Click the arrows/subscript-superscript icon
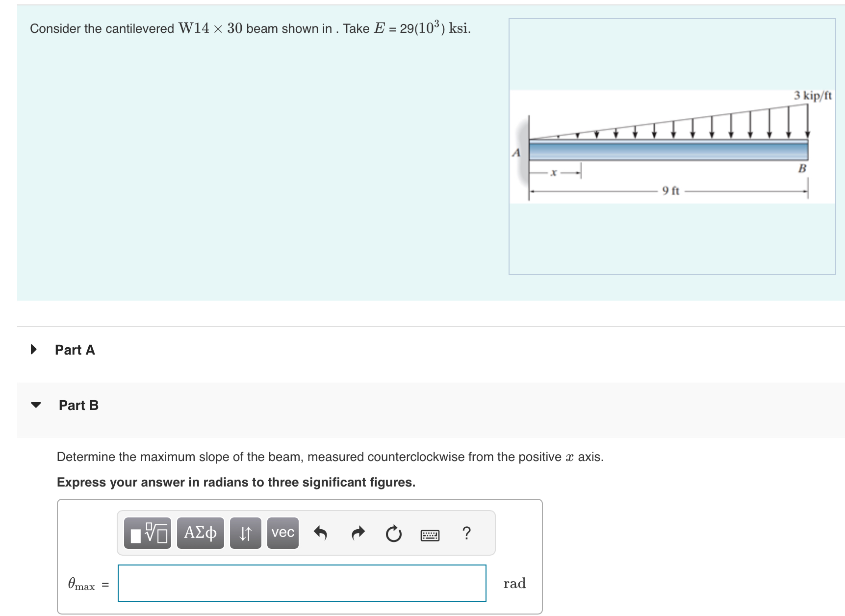Image resolution: width=845 pixels, height=616 pixels. point(245,534)
